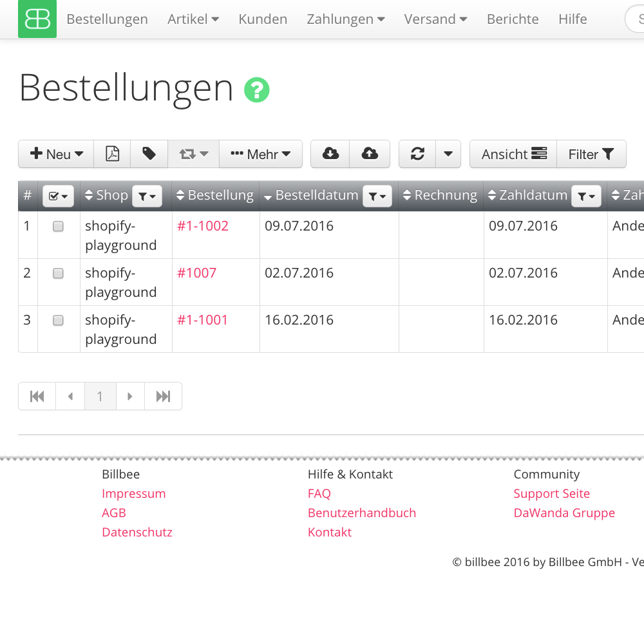Open the Neu dropdown button
The height and width of the screenshot is (644, 644).
click(x=57, y=154)
